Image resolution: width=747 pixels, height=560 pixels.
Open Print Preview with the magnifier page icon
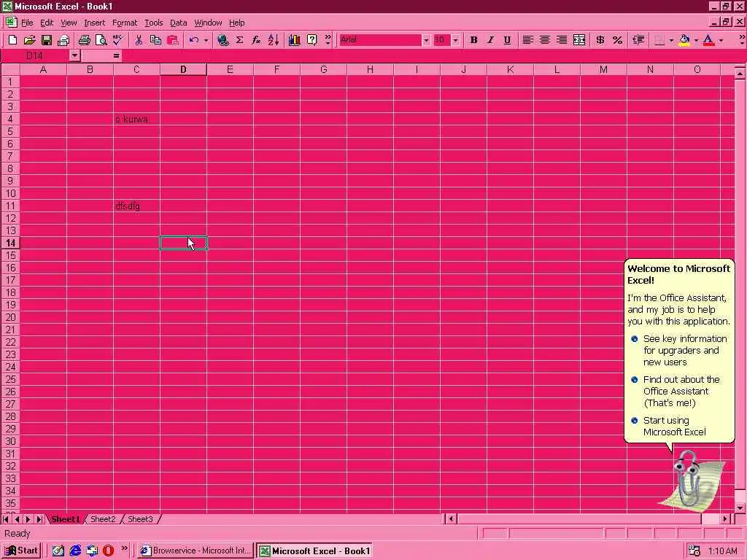[x=101, y=40]
